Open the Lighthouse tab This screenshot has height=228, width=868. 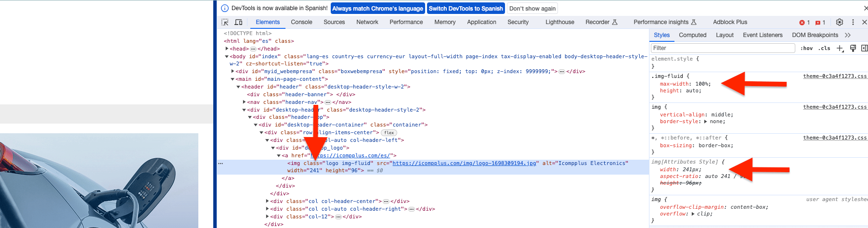[560, 22]
